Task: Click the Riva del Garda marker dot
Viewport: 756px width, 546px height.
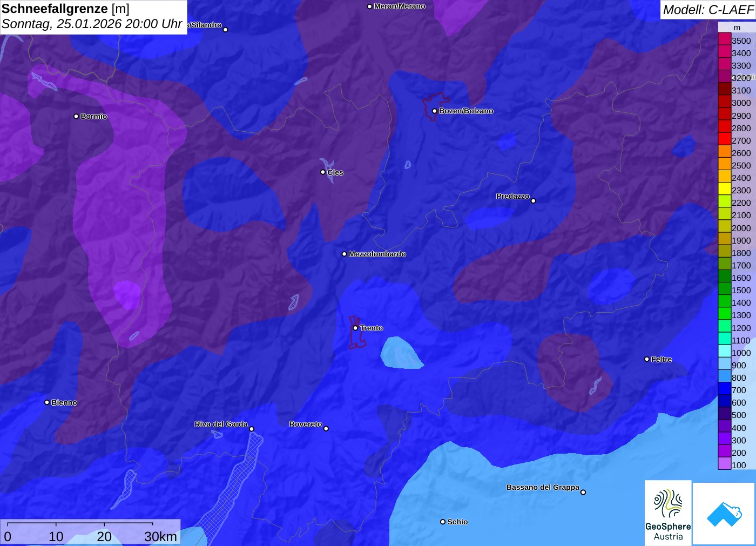Action: [252, 429]
